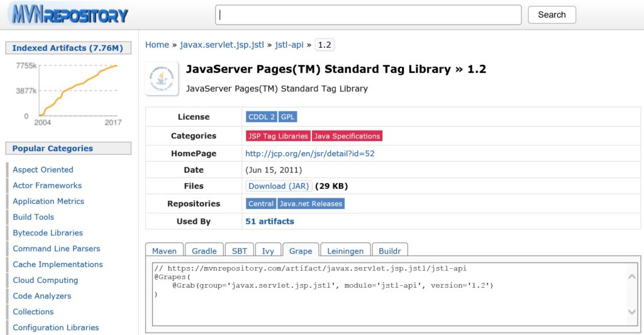
Task: Open the Central repository tag
Action: (x=261, y=203)
